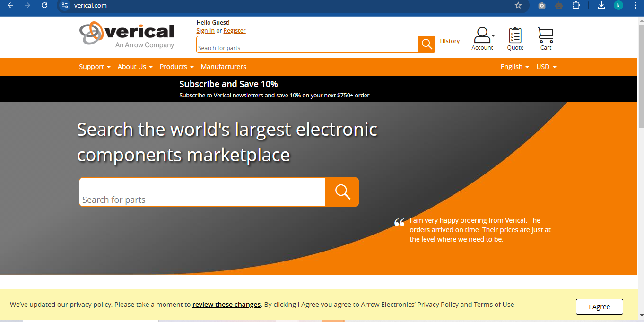The width and height of the screenshot is (644, 322).
Task: Open the Manufacturers menu item
Action: click(224, 67)
